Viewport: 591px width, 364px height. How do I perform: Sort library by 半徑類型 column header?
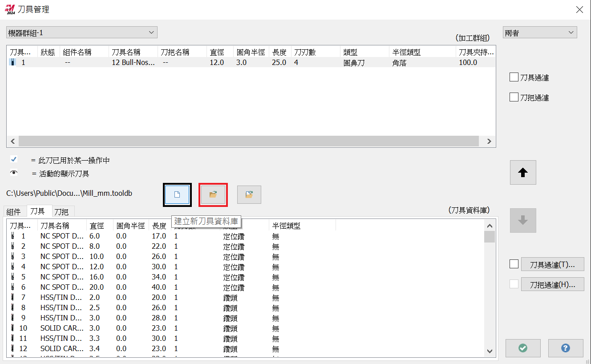[302, 226]
